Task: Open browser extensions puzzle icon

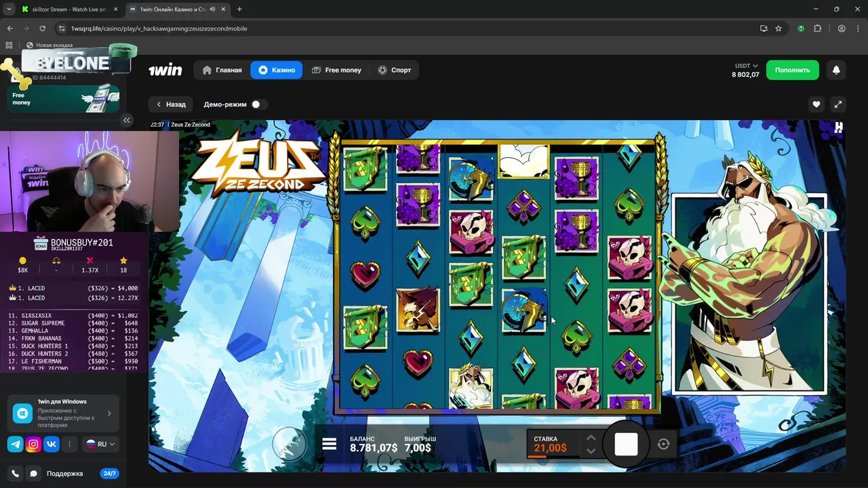Action: point(817,28)
